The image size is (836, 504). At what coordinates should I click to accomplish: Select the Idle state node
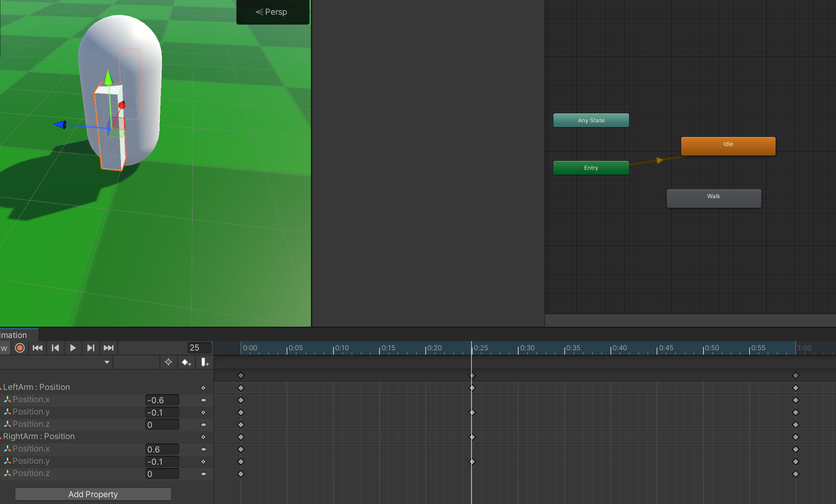(728, 146)
